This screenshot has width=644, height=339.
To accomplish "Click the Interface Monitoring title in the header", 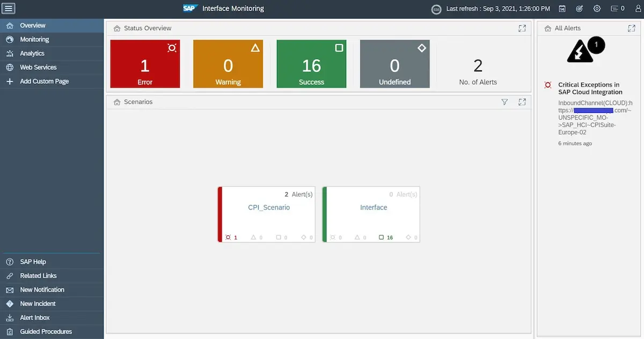I will coord(233,9).
